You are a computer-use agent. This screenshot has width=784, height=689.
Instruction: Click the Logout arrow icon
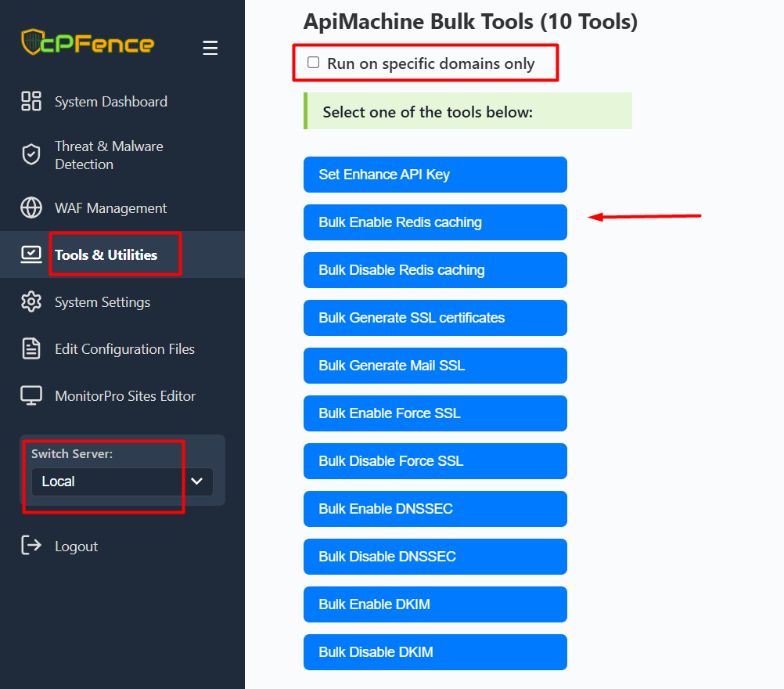click(31, 546)
